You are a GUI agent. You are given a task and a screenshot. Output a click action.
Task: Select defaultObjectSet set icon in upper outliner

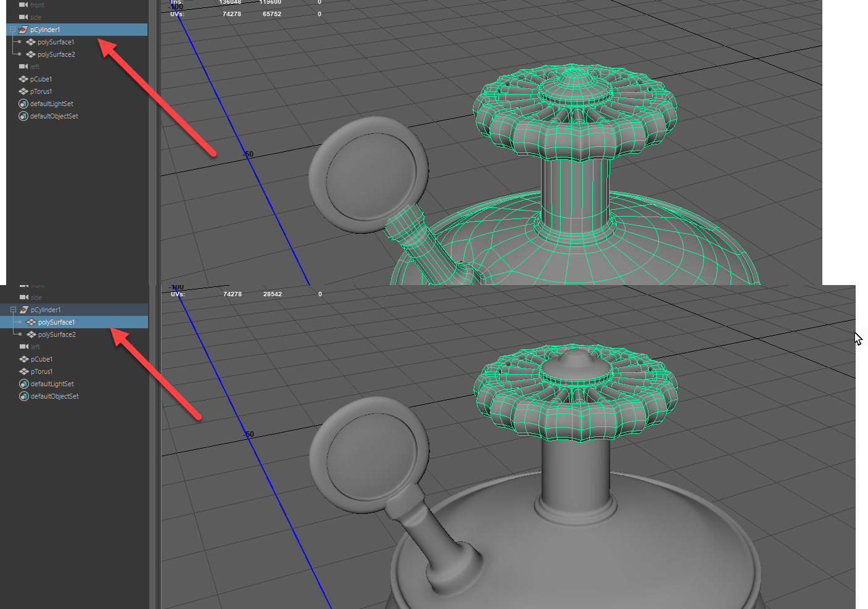[23, 116]
